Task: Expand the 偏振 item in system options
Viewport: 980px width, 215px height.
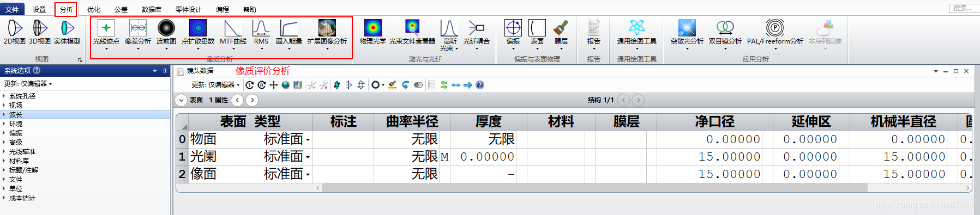Action: [4, 133]
